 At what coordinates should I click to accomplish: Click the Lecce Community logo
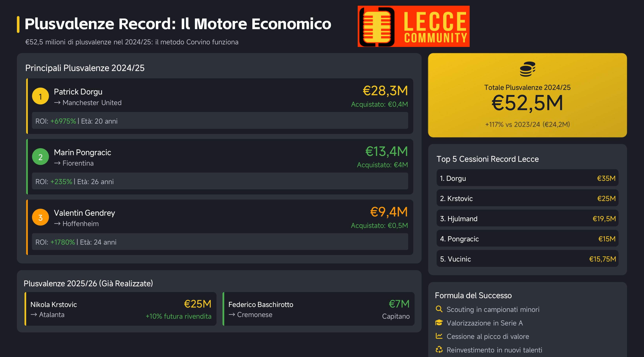[413, 26]
